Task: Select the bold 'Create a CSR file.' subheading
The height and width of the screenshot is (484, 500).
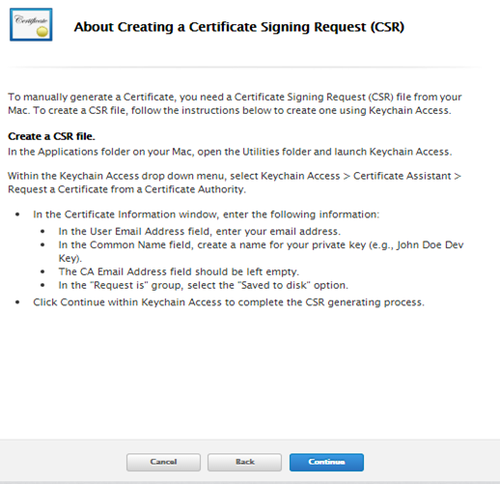Action: pyautogui.click(x=51, y=136)
